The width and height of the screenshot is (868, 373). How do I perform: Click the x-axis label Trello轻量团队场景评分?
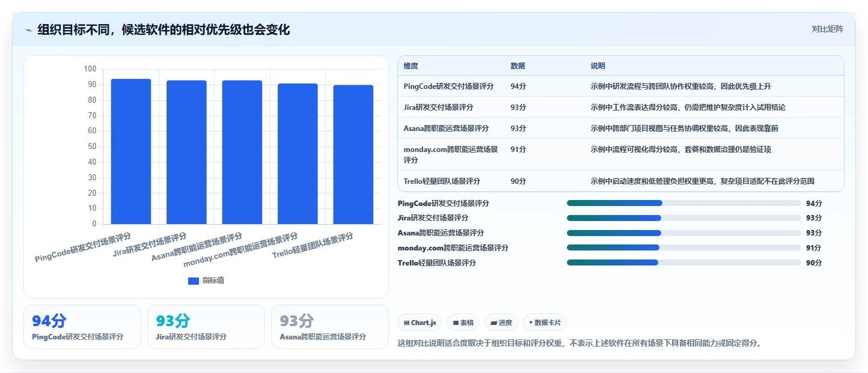pos(313,246)
